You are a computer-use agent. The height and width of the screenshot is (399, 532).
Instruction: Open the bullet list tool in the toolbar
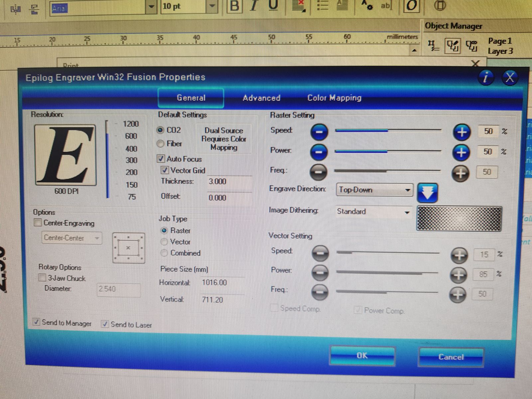[322, 6]
